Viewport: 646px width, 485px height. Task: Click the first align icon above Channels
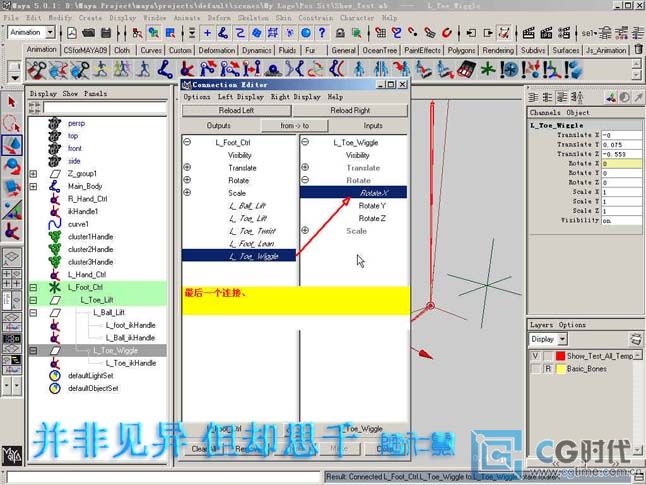(x=533, y=97)
